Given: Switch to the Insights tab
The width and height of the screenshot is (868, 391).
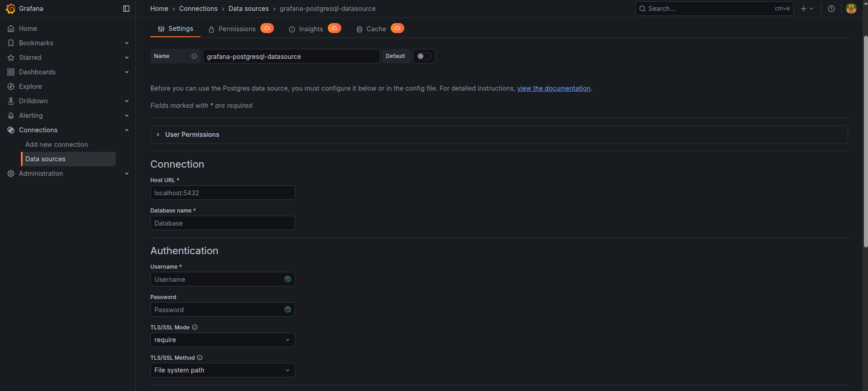Looking at the screenshot, I should pos(311,29).
